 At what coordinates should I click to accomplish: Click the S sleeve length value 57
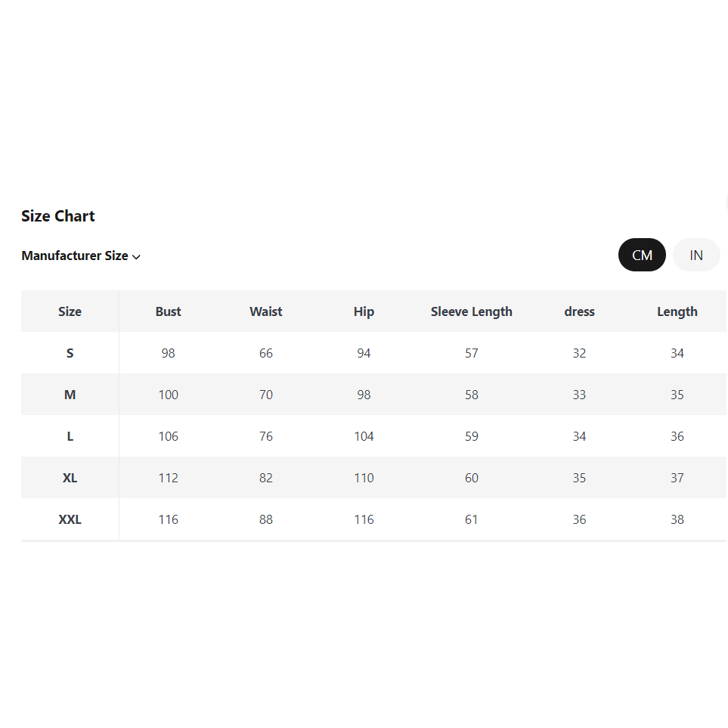coord(472,353)
